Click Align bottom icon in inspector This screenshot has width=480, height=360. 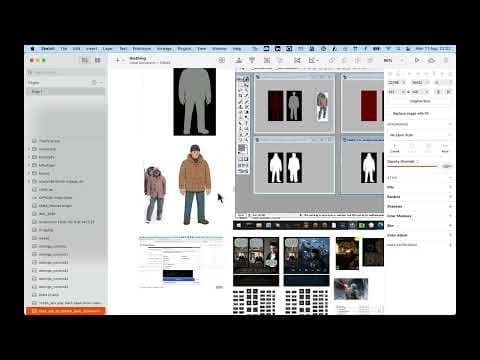[450, 73]
